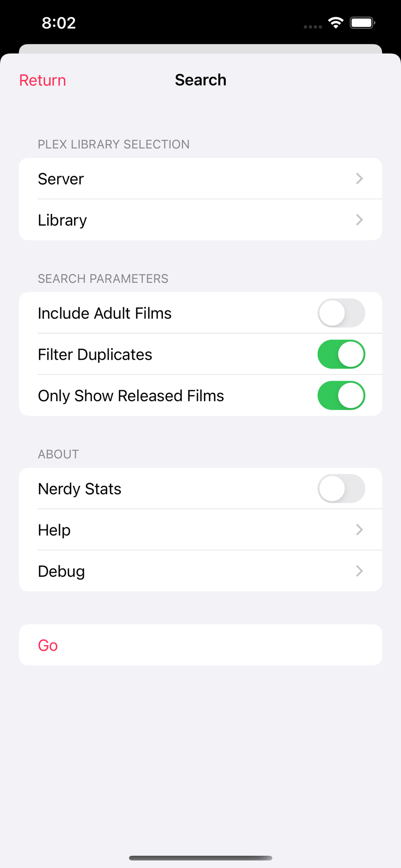The image size is (401, 868).
Task: Enable the Include Adult Films switch
Action: 341,313
